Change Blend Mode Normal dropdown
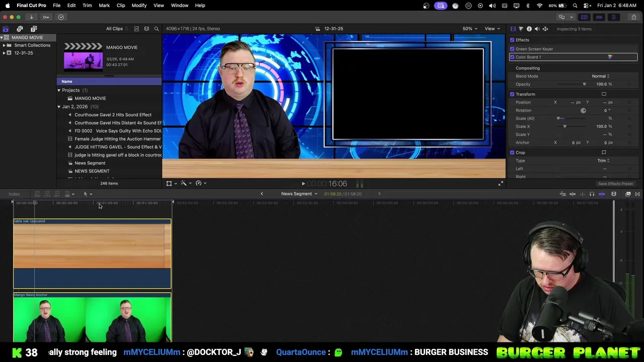644x362 pixels. [601, 76]
